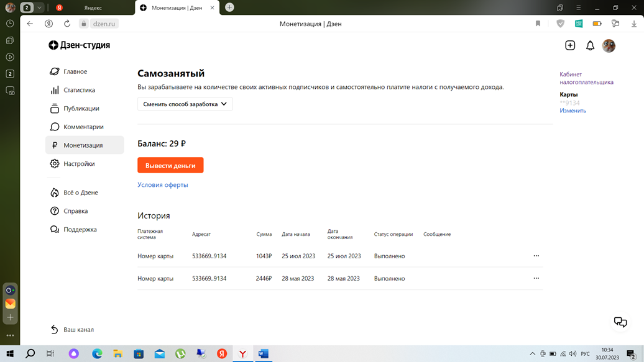Open the browser downloads icon
Viewport: 644px width, 362px height.
[x=634, y=24]
